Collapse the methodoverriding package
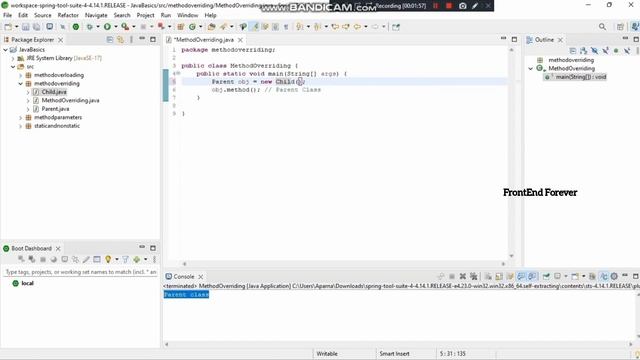The width and height of the screenshot is (640, 360). pyautogui.click(x=20, y=84)
